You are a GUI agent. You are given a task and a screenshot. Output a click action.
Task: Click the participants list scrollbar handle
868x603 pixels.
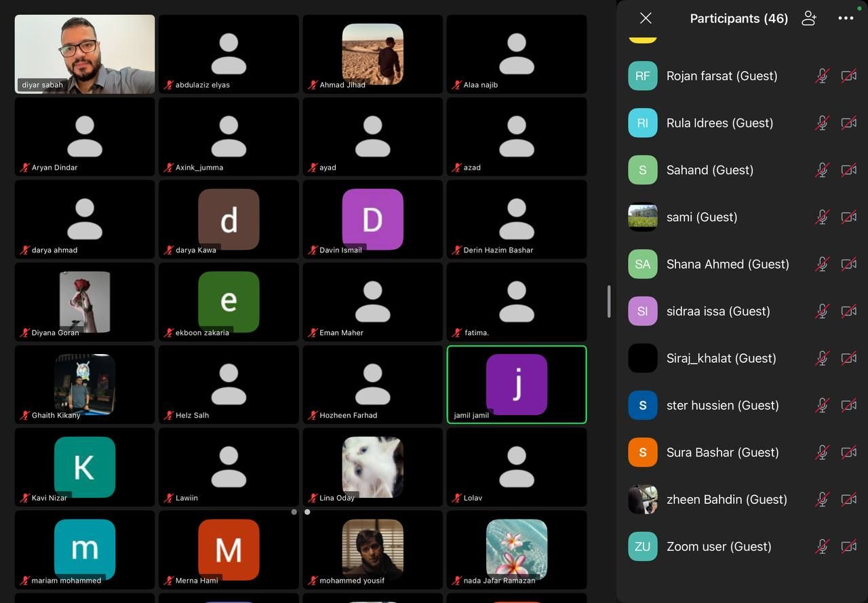[609, 301]
